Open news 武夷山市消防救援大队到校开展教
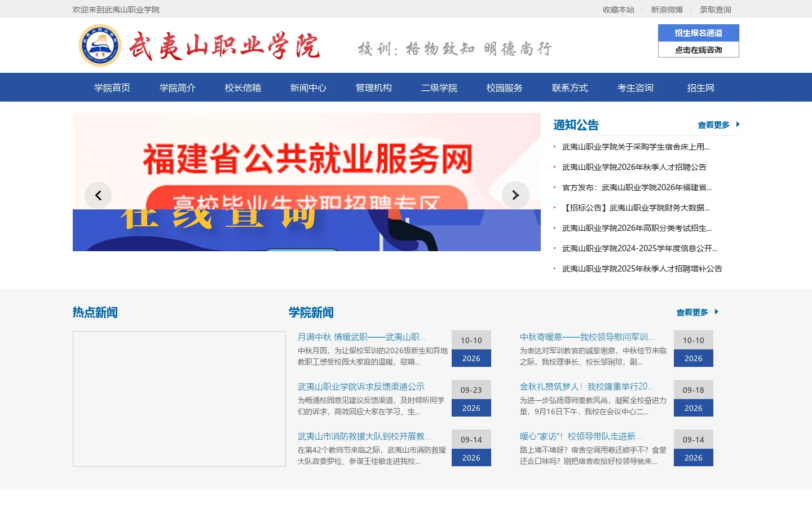Viewport: 812px width, 508px height. coord(364,436)
